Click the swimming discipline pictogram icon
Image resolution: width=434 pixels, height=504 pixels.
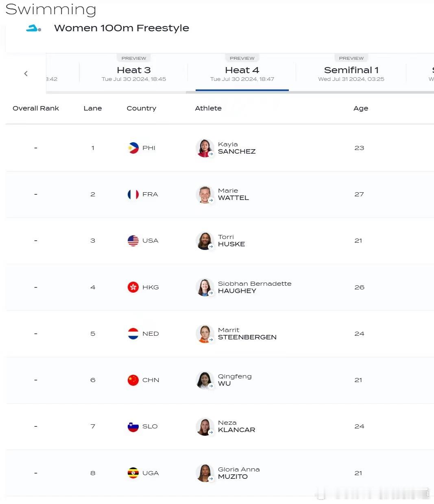point(33,28)
